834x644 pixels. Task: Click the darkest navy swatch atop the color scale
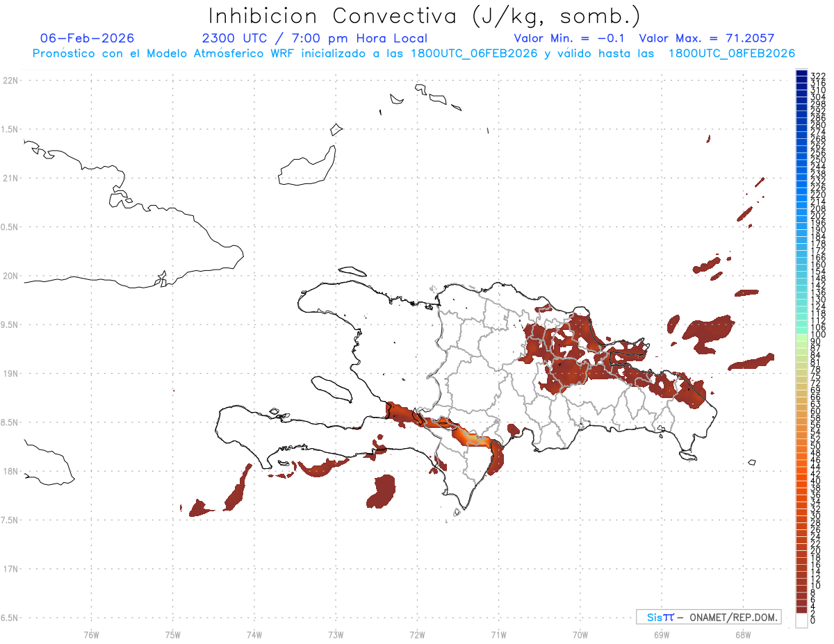(801, 73)
